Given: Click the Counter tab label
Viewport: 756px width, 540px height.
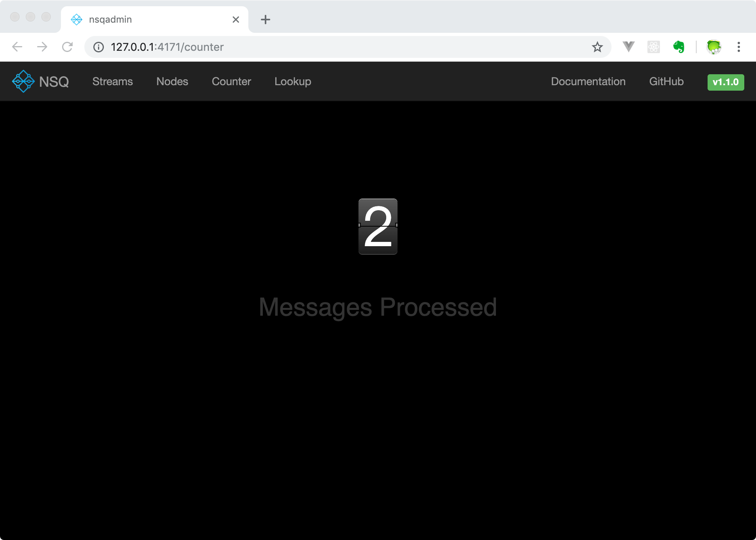Looking at the screenshot, I should (231, 81).
